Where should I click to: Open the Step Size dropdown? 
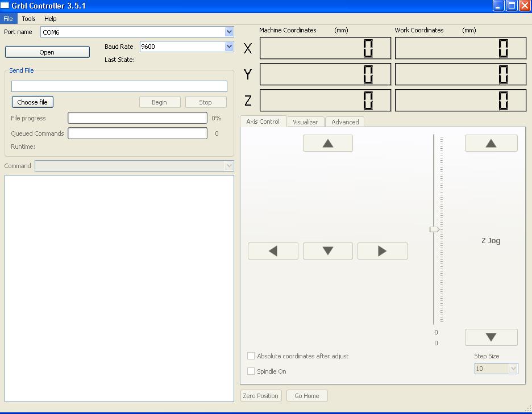point(513,369)
